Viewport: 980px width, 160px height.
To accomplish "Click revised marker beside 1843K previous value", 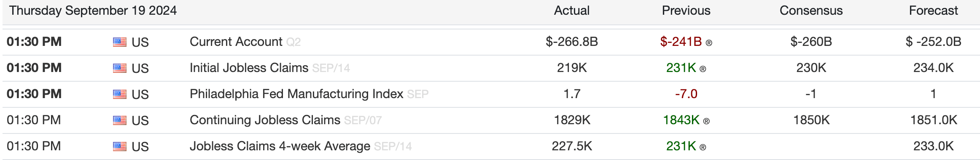I will pos(706,121).
